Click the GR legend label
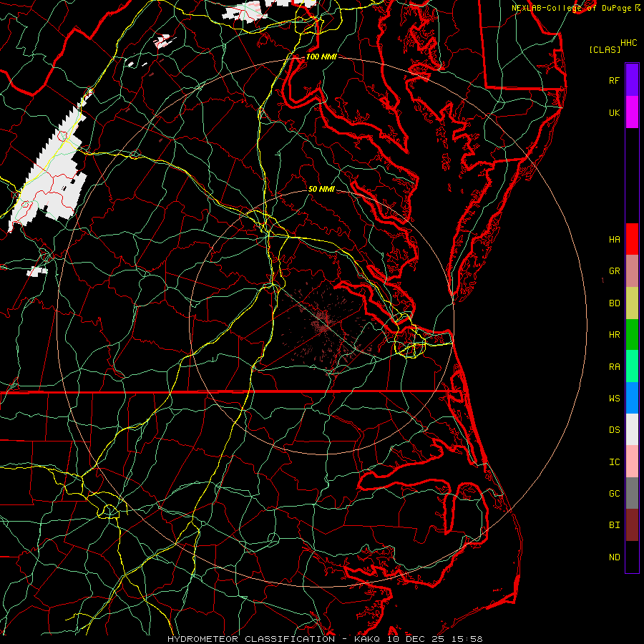This screenshot has height=644, width=644. (x=615, y=271)
